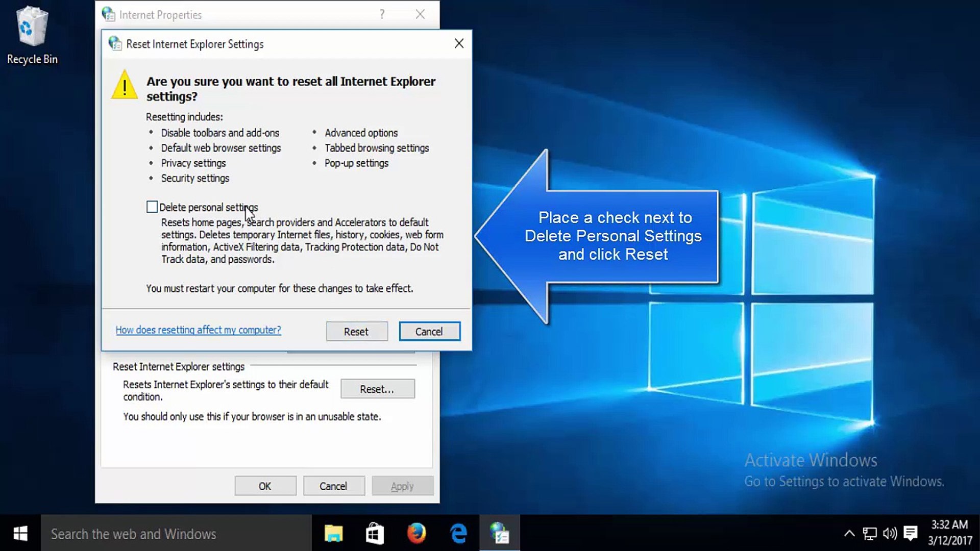Open the Action Center notifications icon
980x551 pixels.
click(x=910, y=534)
